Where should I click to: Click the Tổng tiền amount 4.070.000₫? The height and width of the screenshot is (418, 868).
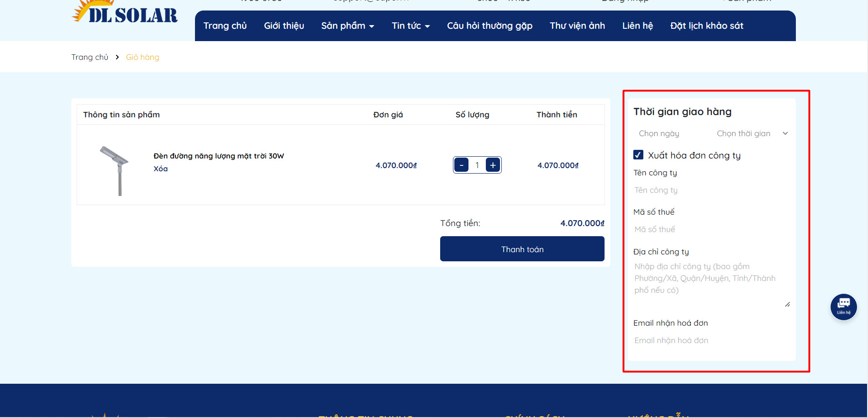click(x=582, y=223)
